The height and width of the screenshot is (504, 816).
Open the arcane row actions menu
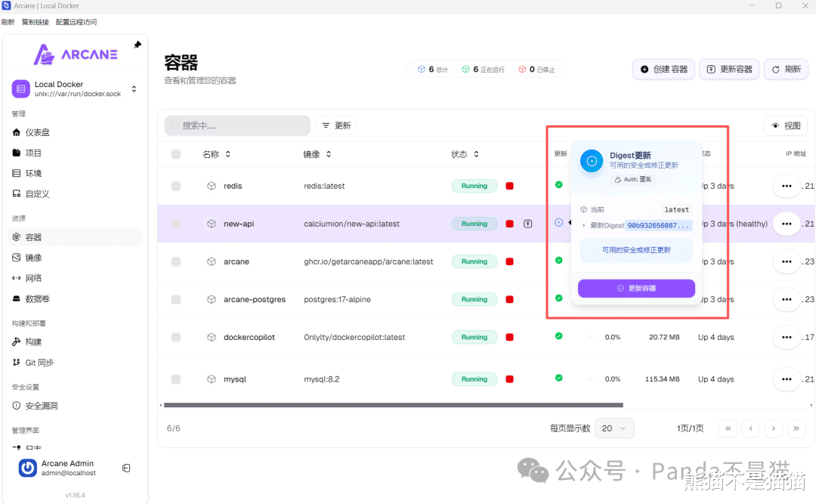coord(787,261)
